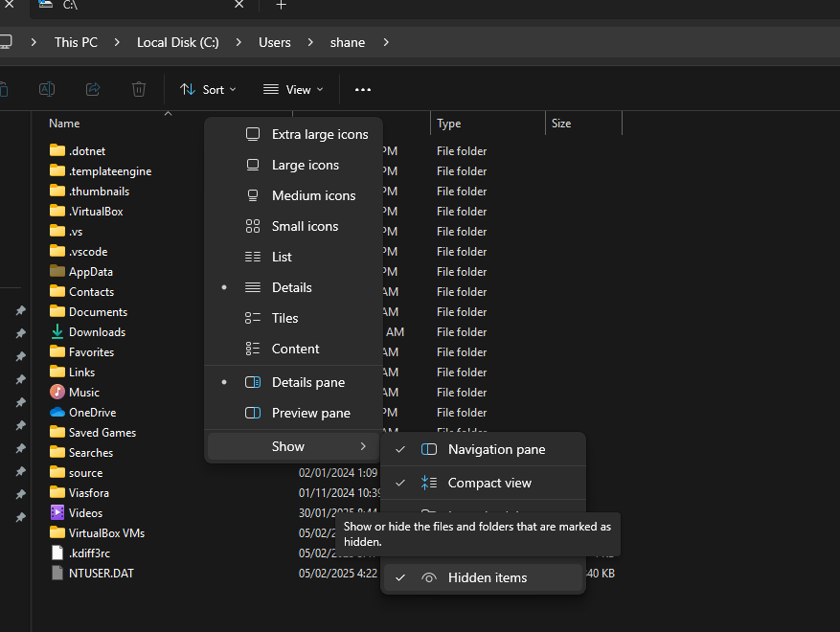Navigate to Users breadcrumb

pyautogui.click(x=275, y=42)
